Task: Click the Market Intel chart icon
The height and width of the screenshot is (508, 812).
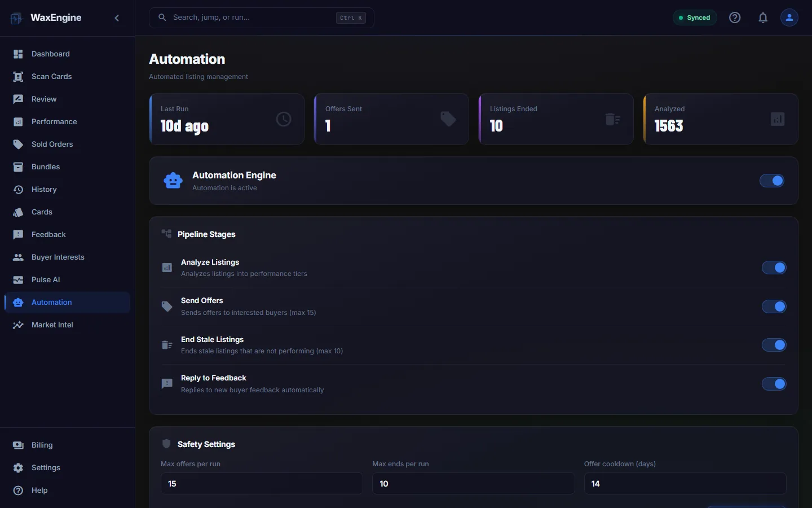Action: point(18,325)
